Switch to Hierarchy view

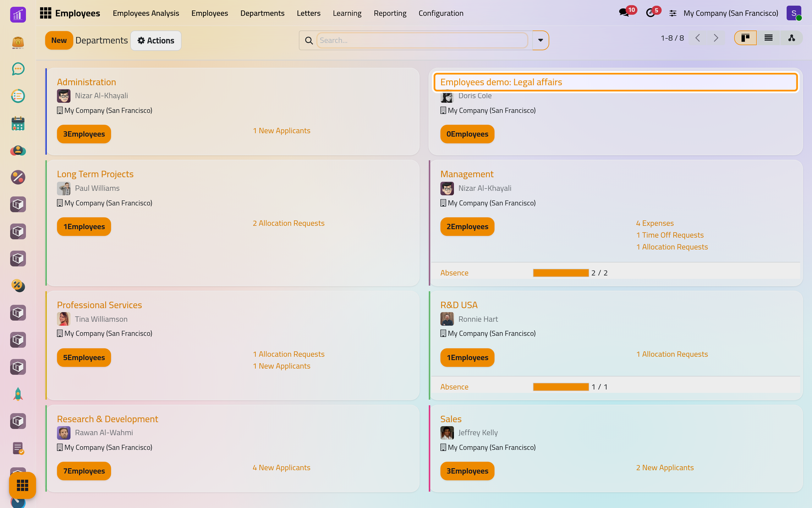coord(791,38)
